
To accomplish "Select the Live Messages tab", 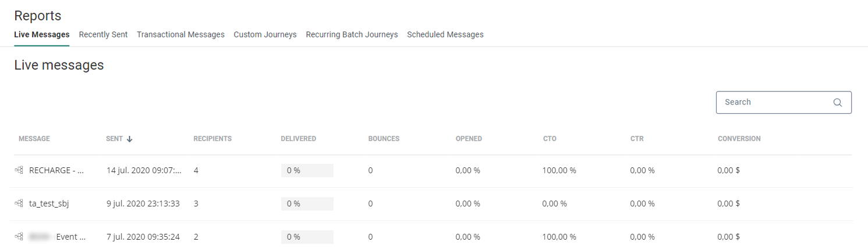I will click(42, 34).
